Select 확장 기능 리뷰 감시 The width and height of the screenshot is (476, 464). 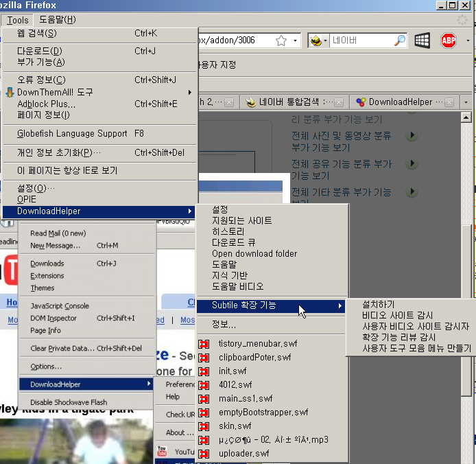[x=411, y=337]
